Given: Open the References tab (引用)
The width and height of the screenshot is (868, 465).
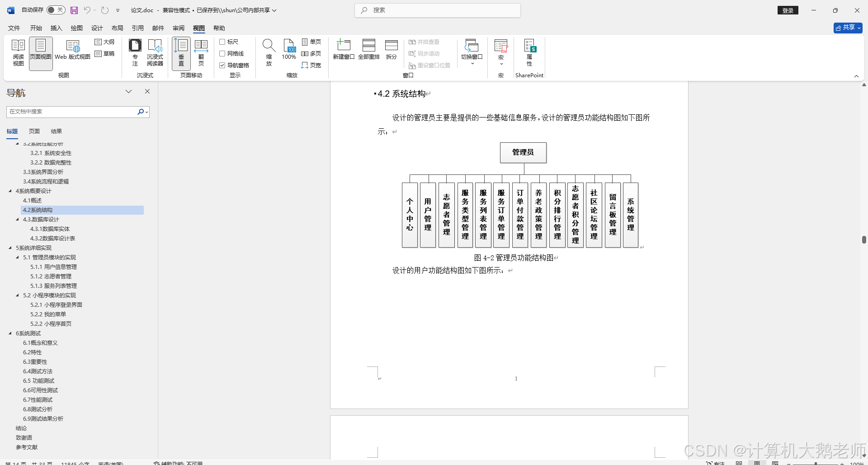Looking at the screenshot, I should [137, 28].
